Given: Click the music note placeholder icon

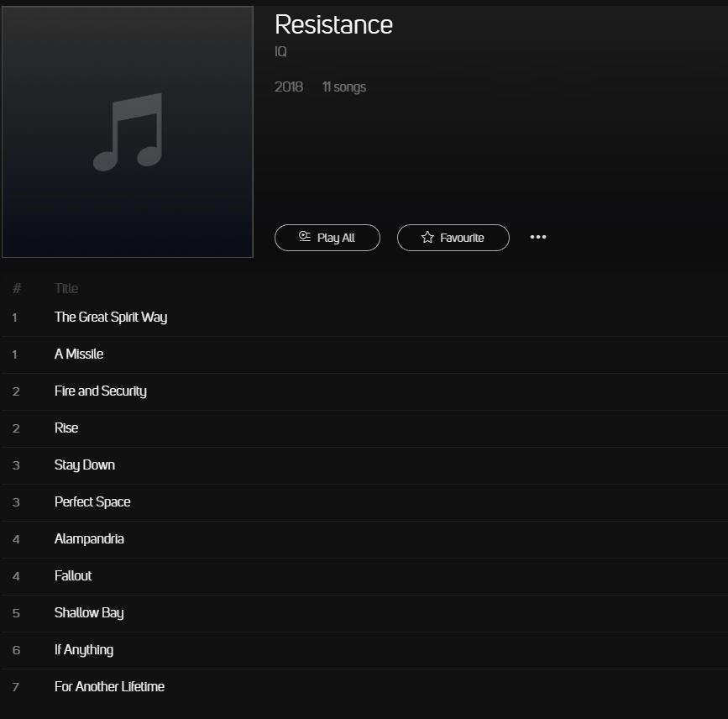Looking at the screenshot, I should tap(128, 132).
